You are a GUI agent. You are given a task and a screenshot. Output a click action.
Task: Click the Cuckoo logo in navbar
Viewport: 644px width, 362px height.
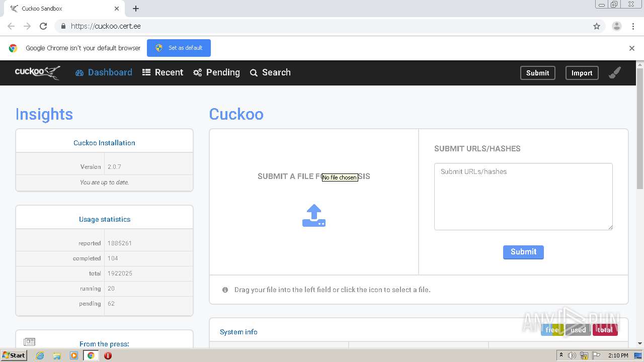[38, 72]
